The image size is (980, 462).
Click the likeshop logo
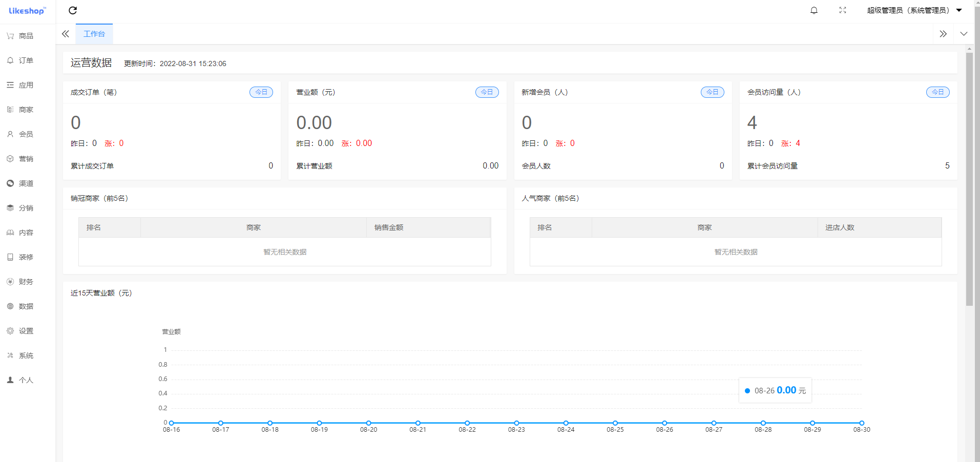(x=27, y=11)
